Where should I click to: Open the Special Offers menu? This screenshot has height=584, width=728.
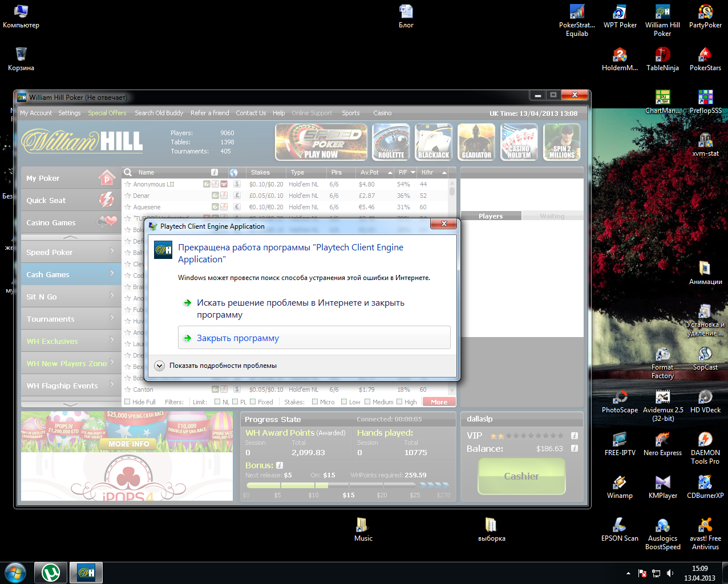(x=107, y=113)
